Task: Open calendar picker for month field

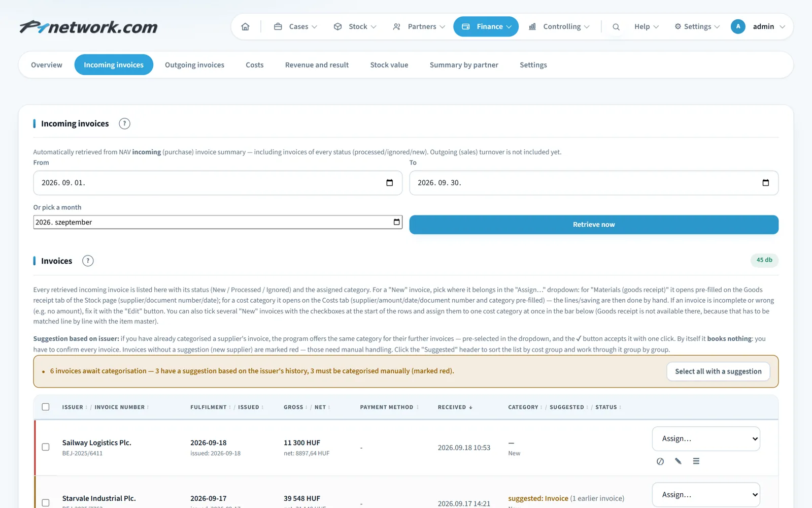Action: point(396,222)
